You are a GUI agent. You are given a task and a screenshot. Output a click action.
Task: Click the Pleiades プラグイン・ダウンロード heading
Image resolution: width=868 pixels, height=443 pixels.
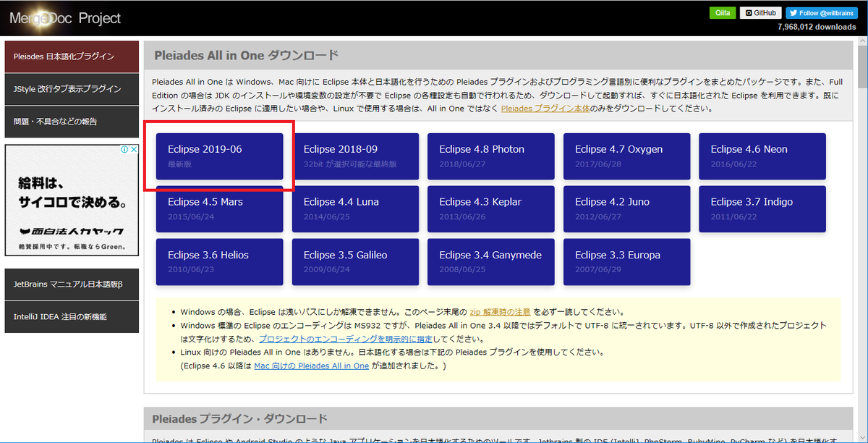click(x=239, y=418)
